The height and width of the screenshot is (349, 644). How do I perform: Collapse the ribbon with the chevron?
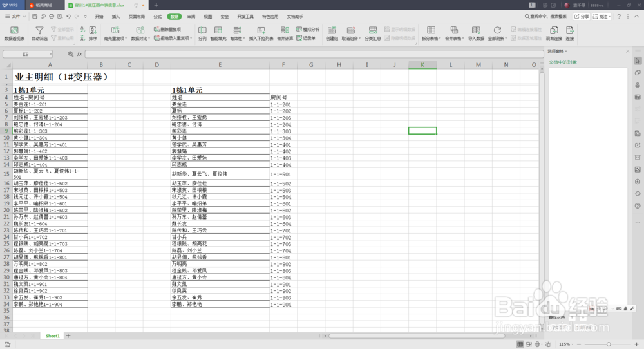[x=637, y=17]
